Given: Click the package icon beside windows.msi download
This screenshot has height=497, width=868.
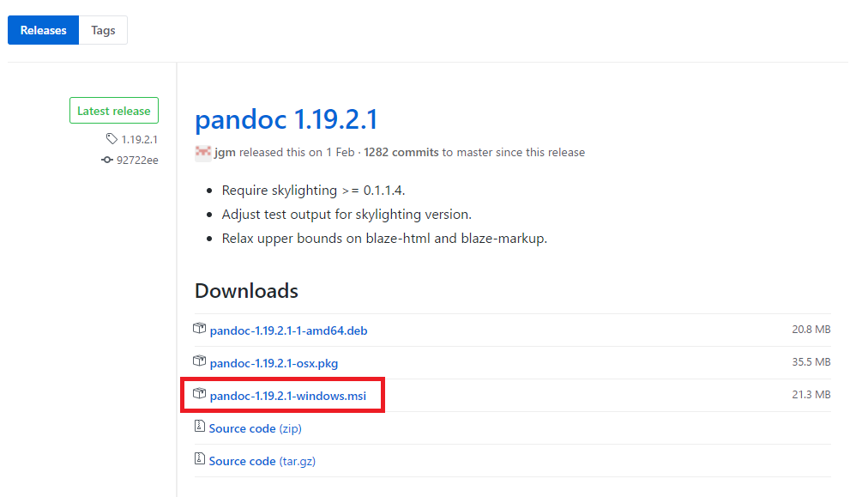Looking at the screenshot, I should [199, 393].
